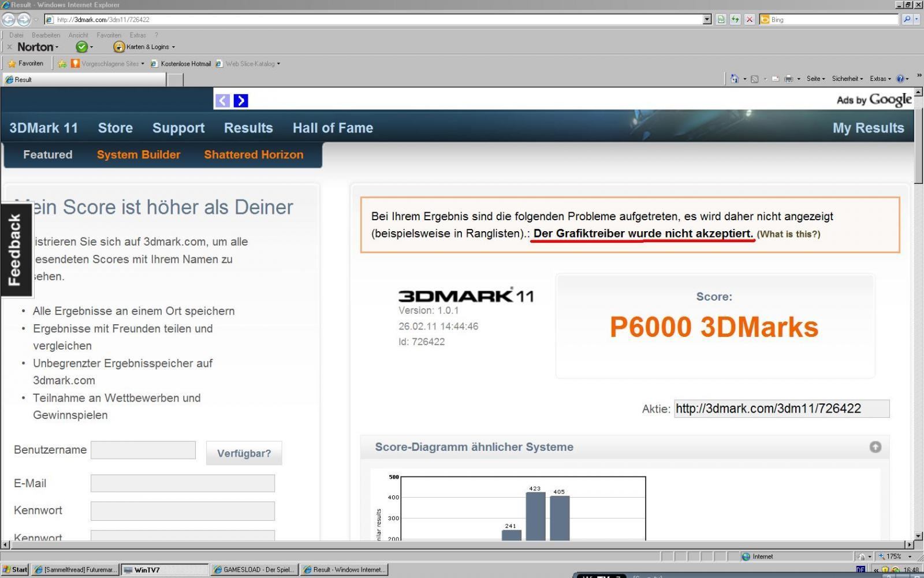The width and height of the screenshot is (924, 578).
Task: Open the help question mark icon
Action: point(900,79)
